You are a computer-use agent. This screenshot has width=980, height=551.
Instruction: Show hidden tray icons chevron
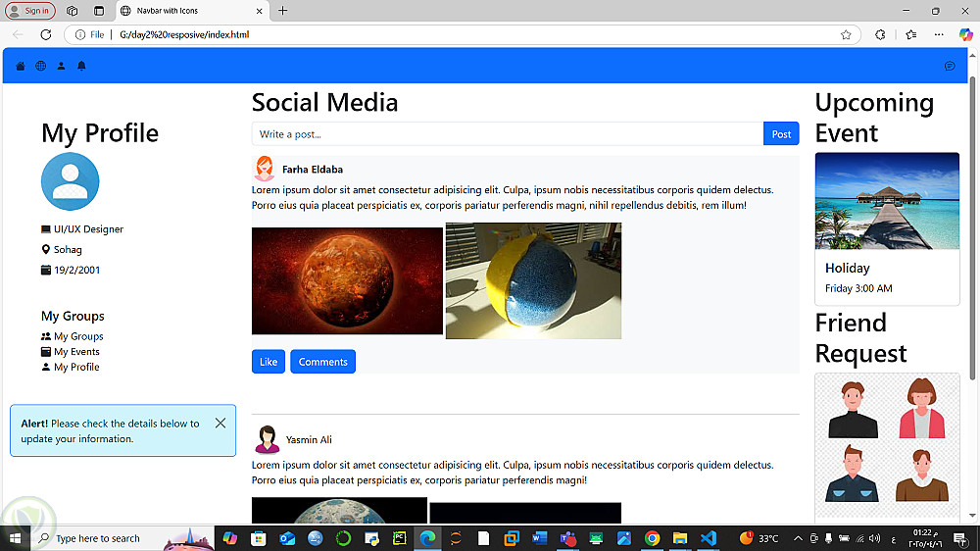(798, 538)
